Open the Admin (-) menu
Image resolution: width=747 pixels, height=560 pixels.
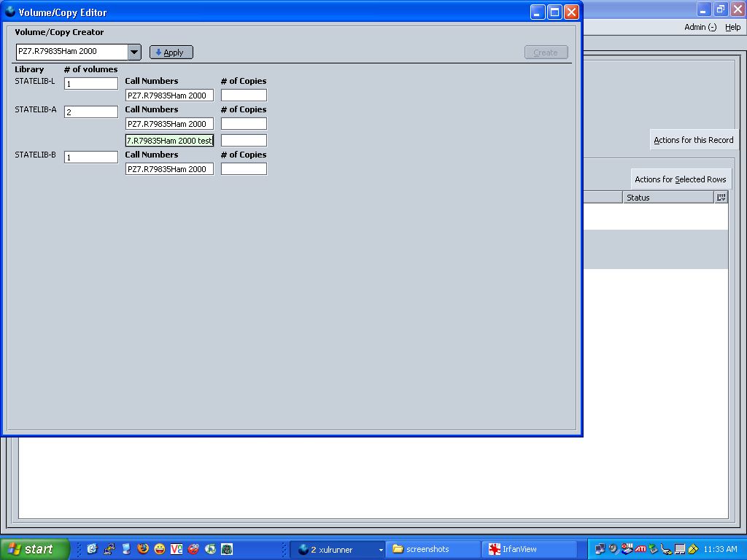(700, 27)
